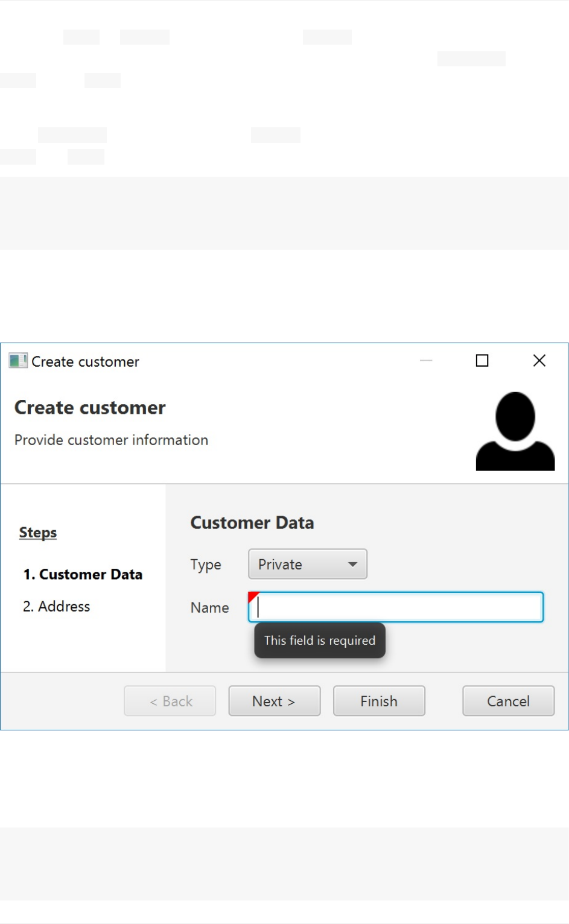
Task: Click the application icon in the title bar
Action: [18, 361]
